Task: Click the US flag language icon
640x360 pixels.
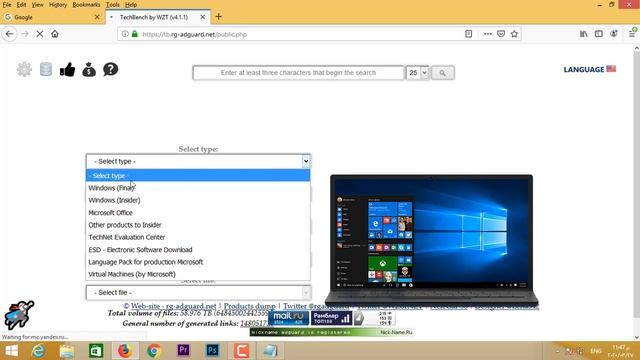Action: (611, 69)
